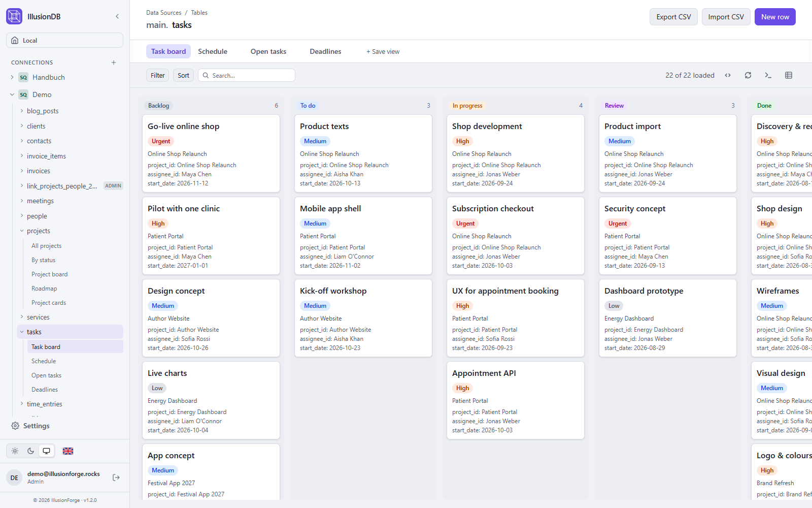Click Import CSV button
The height and width of the screenshot is (508, 812).
(x=726, y=17)
